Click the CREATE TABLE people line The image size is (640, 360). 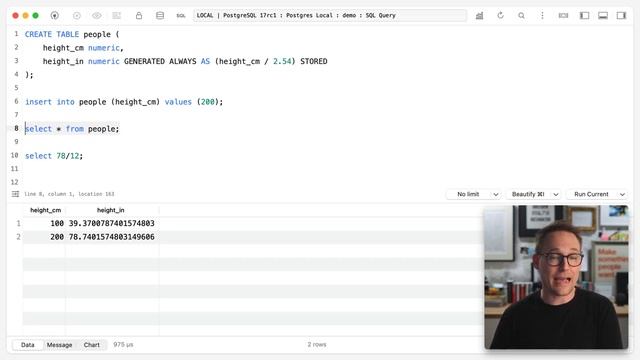72,34
